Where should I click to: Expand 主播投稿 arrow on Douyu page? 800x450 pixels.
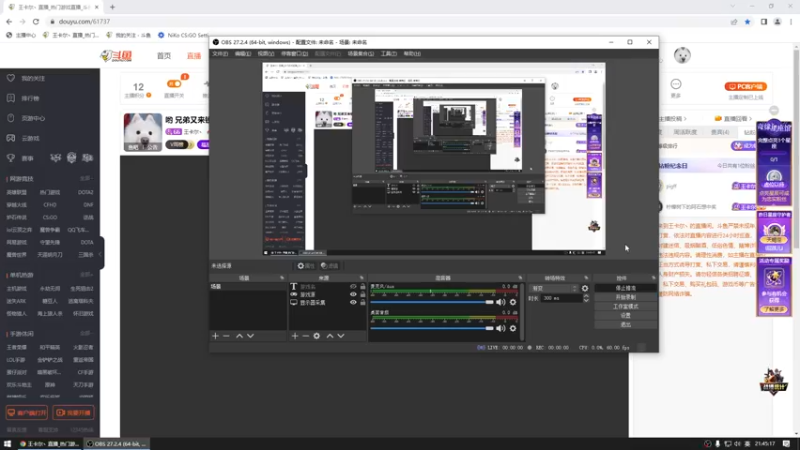point(685,119)
